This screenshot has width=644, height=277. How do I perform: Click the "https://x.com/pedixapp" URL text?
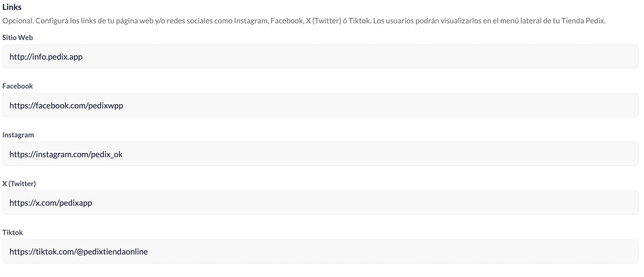tap(51, 203)
